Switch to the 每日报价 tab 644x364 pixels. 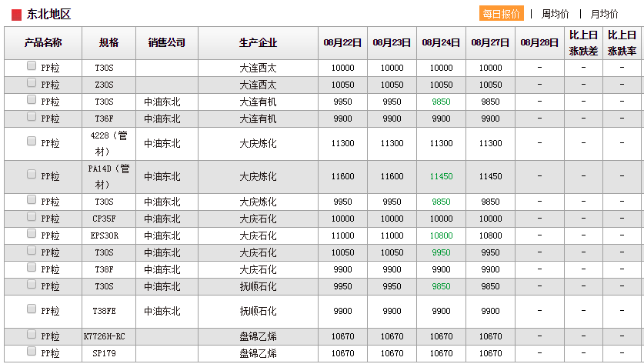(x=502, y=14)
